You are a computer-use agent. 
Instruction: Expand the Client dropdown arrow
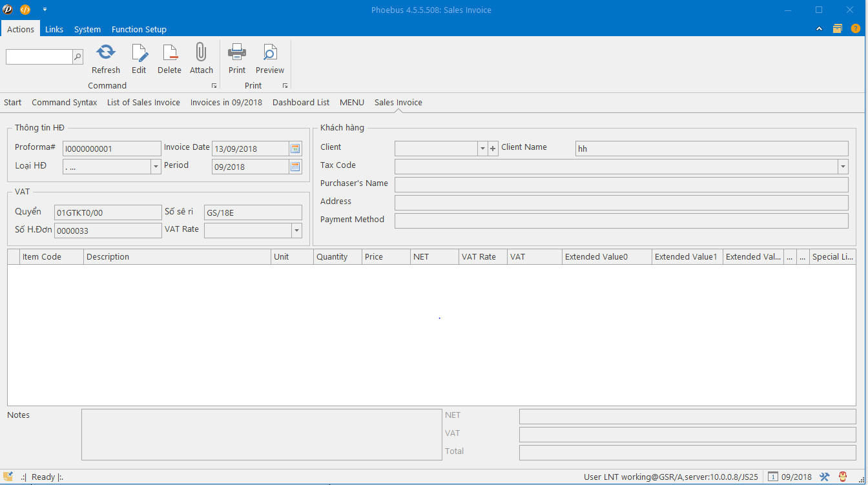482,149
